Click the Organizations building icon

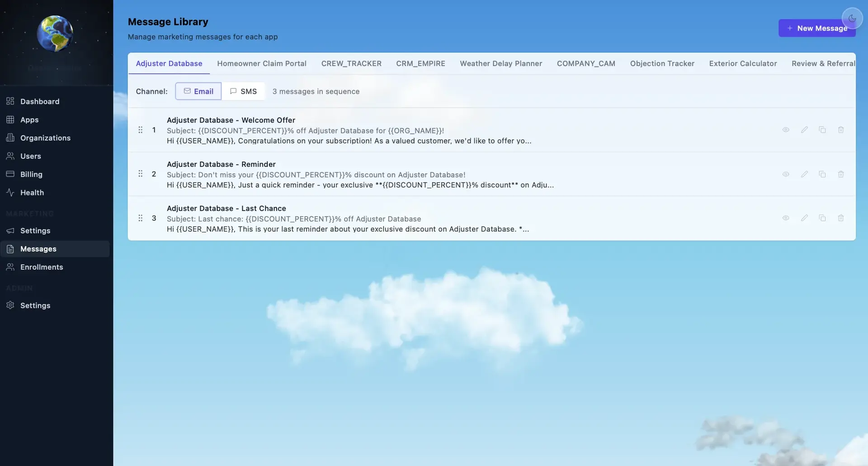10,138
